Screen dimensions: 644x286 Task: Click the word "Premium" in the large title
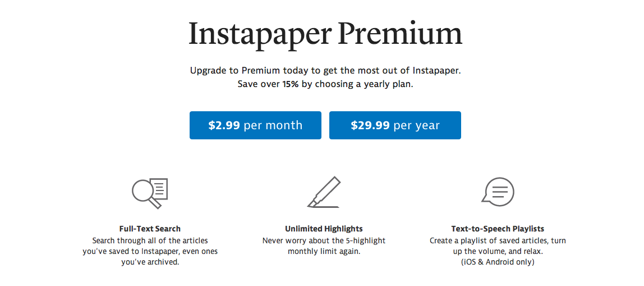click(401, 35)
